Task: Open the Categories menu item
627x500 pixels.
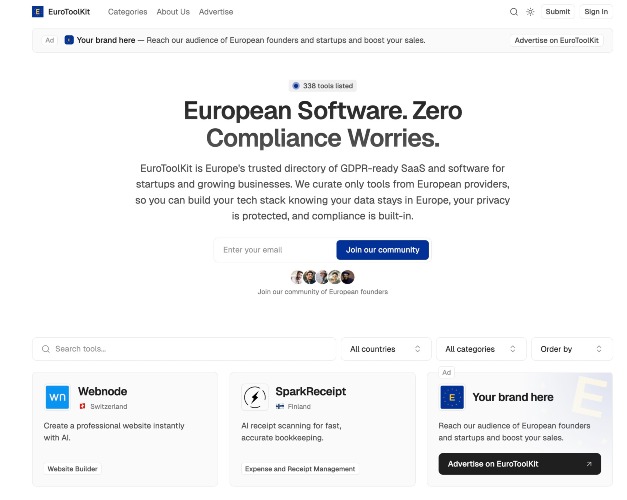Action: (127, 12)
